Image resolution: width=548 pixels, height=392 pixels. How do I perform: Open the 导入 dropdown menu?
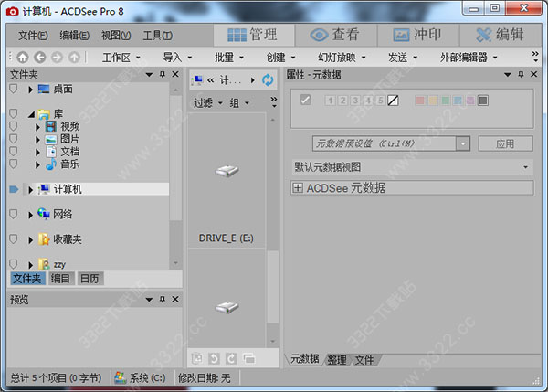tap(177, 58)
